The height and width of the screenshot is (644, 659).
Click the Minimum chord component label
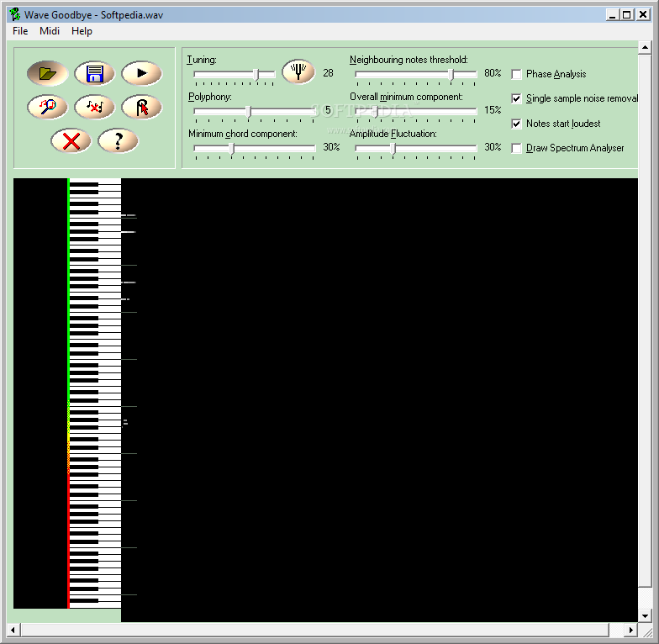coord(242,134)
